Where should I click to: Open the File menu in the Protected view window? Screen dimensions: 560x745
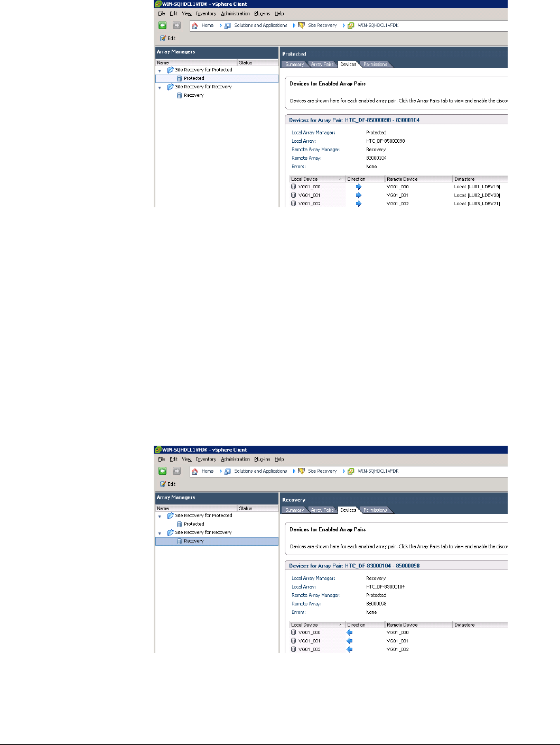pyautogui.click(x=162, y=14)
